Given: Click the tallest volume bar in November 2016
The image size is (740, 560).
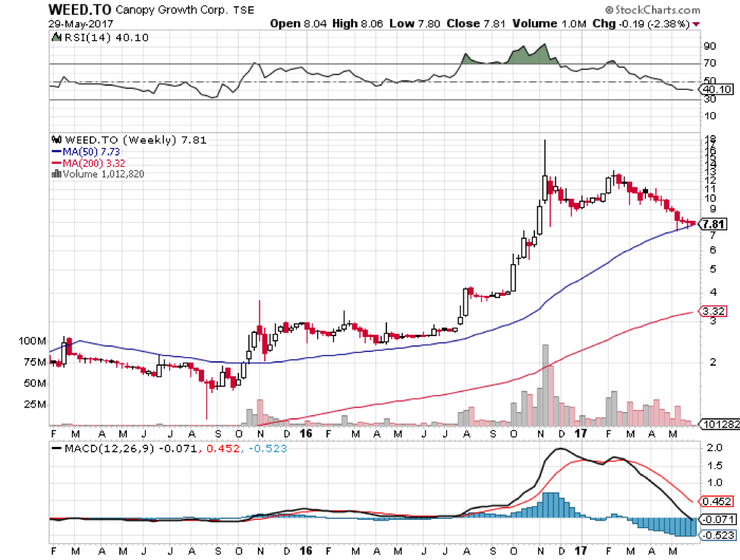Looking at the screenshot, I should [x=545, y=385].
